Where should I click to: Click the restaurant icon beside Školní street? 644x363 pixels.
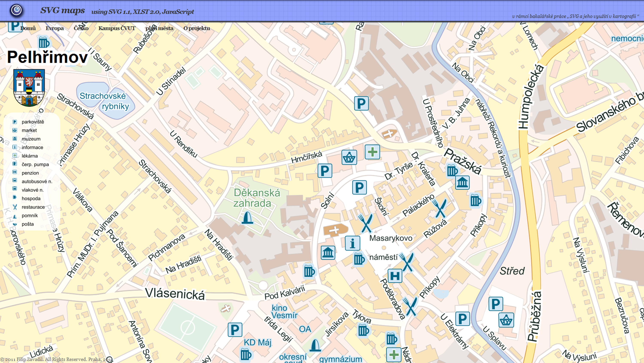pos(366,223)
